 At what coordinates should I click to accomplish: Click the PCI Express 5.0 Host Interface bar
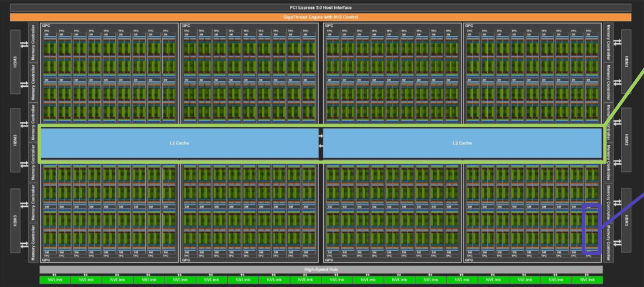(320, 8)
